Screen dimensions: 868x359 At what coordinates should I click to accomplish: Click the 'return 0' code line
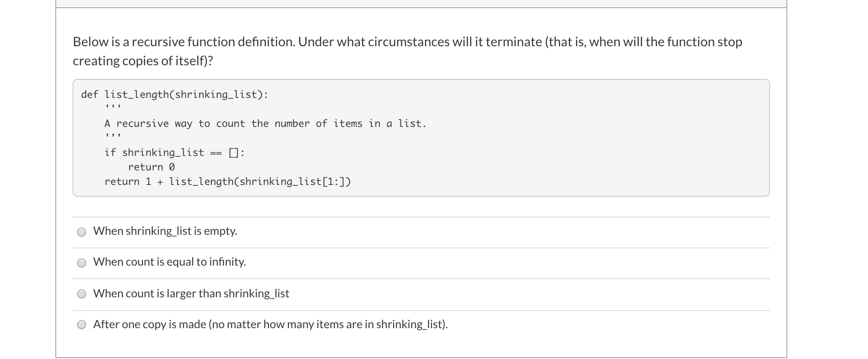click(151, 167)
